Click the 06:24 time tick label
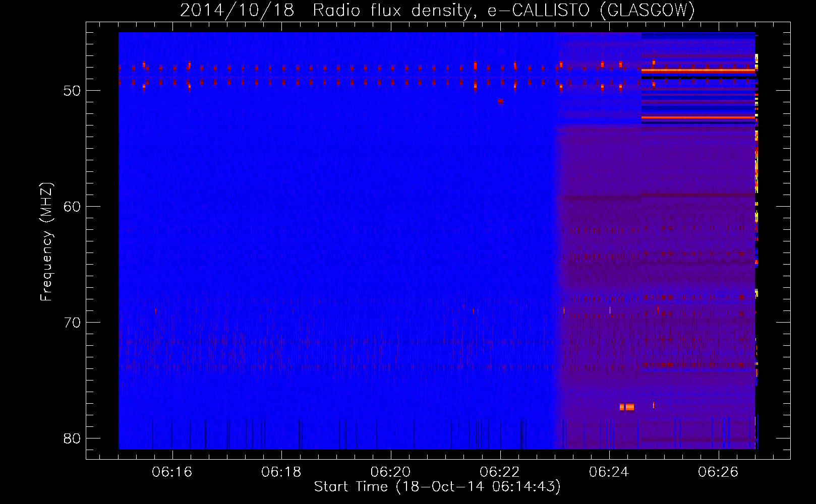This screenshot has width=816, height=504. click(x=609, y=472)
